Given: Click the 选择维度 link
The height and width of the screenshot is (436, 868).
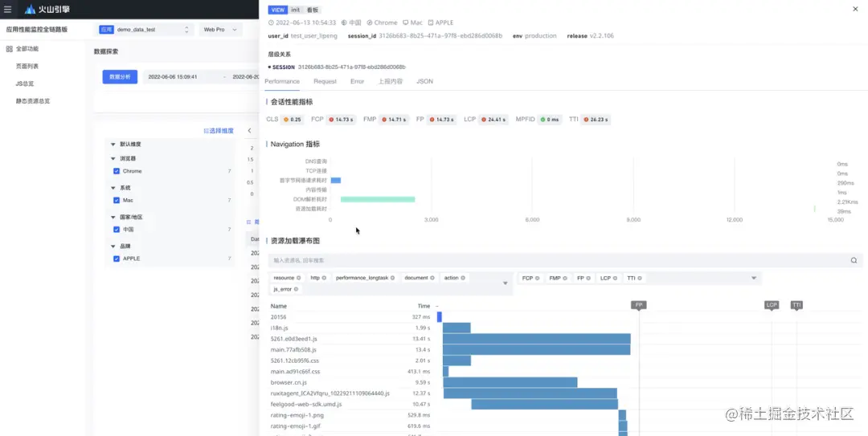Looking at the screenshot, I should pyautogui.click(x=219, y=131).
